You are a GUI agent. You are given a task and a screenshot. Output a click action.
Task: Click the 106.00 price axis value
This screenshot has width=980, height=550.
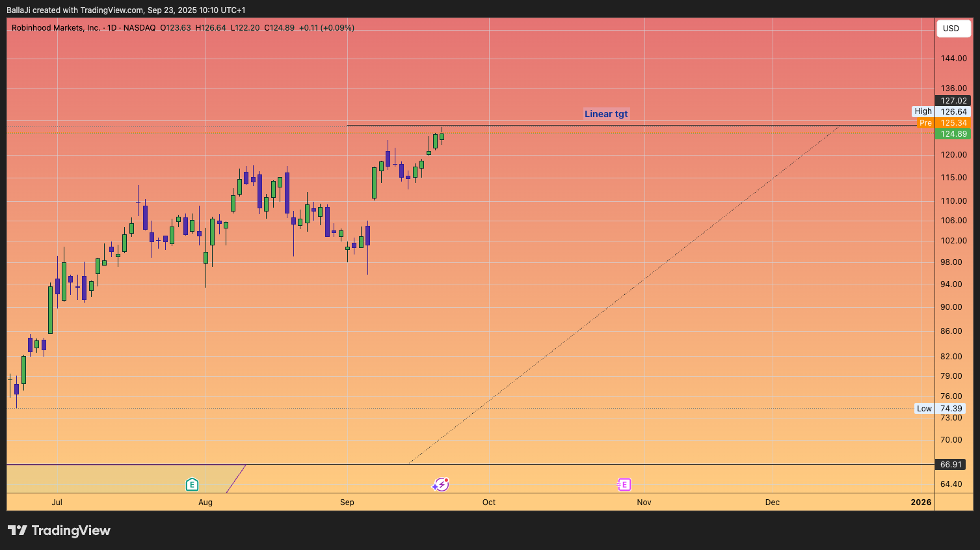click(x=954, y=221)
